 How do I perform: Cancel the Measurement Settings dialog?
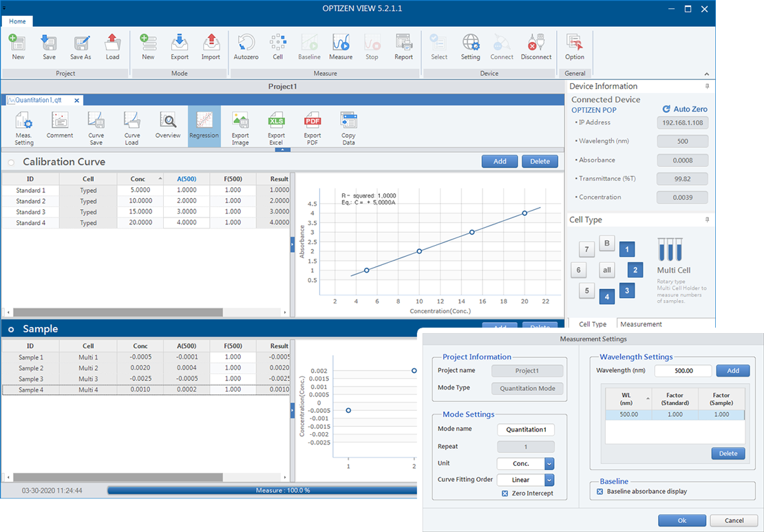coord(734,520)
